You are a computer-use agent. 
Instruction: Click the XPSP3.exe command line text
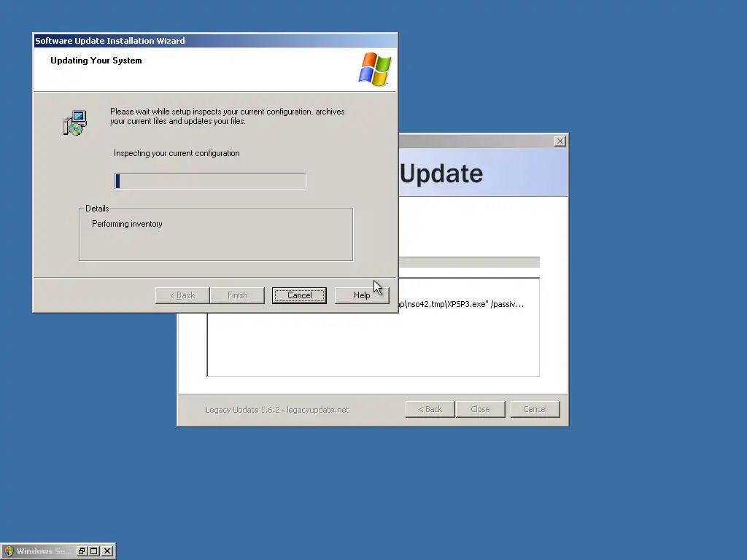461,304
